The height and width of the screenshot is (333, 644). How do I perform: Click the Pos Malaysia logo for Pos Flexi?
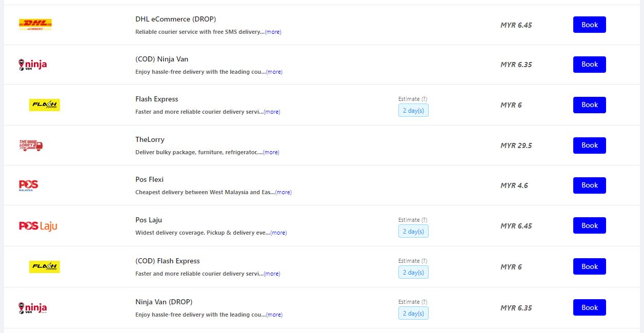click(29, 185)
